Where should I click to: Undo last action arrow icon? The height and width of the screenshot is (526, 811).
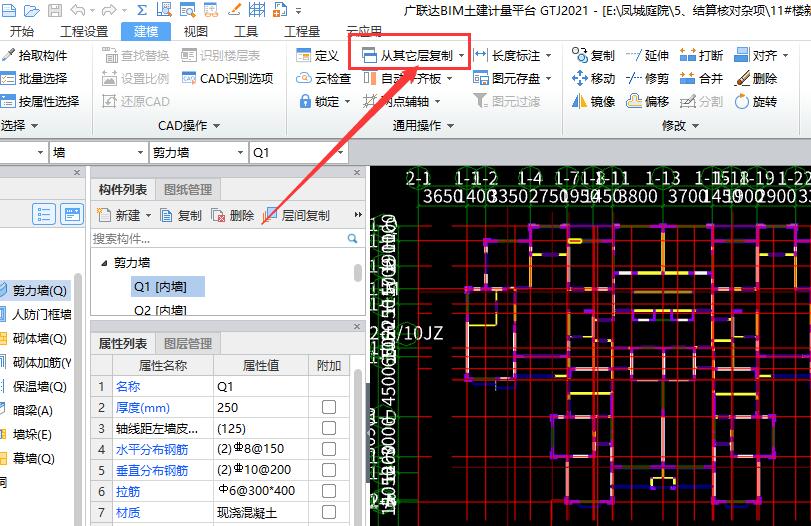pos(78,10)
